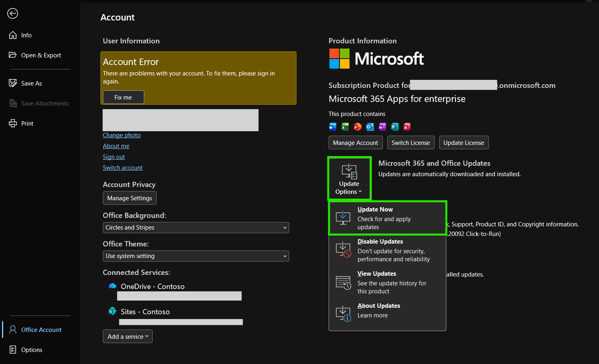Collapse the Update Options dropdown button

point(349,179)
